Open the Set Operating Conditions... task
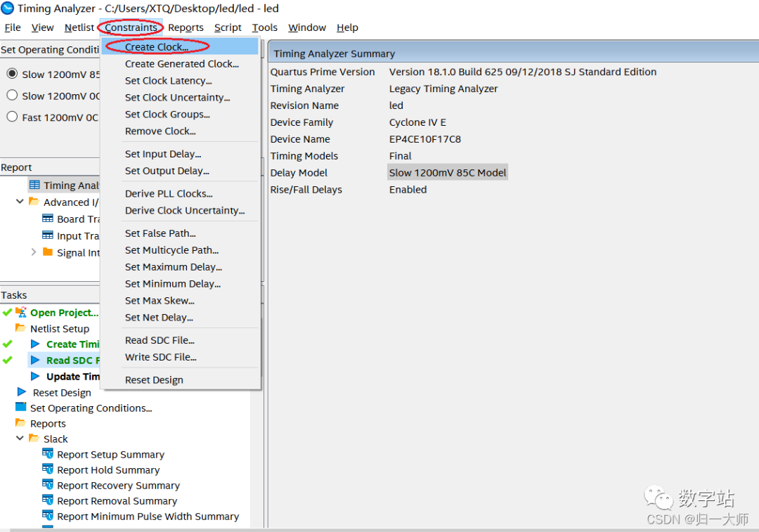The width and height of the screenshot is (759, 532). (x=91, y=408)
